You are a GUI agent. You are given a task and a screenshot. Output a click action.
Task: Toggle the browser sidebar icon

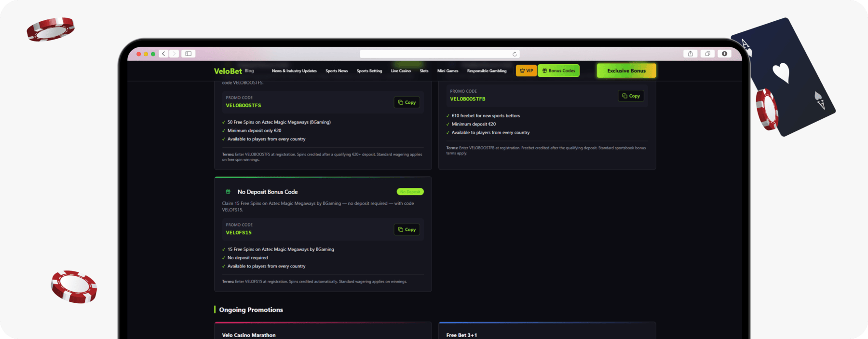click(189, 54)
